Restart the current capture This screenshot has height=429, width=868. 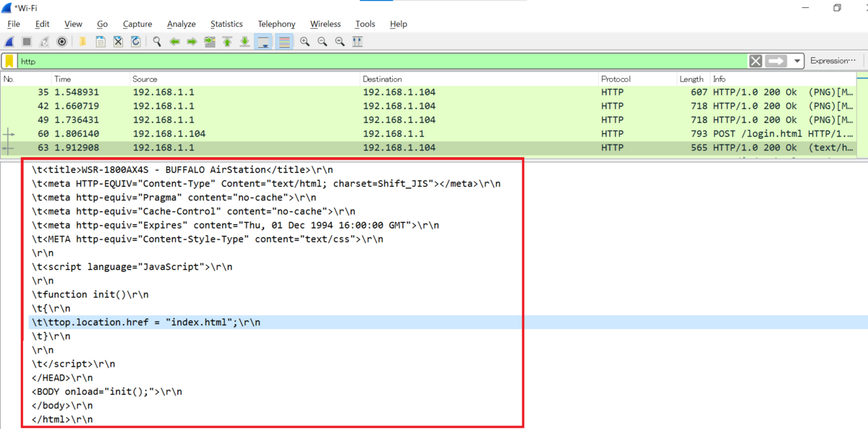[45, 42]
